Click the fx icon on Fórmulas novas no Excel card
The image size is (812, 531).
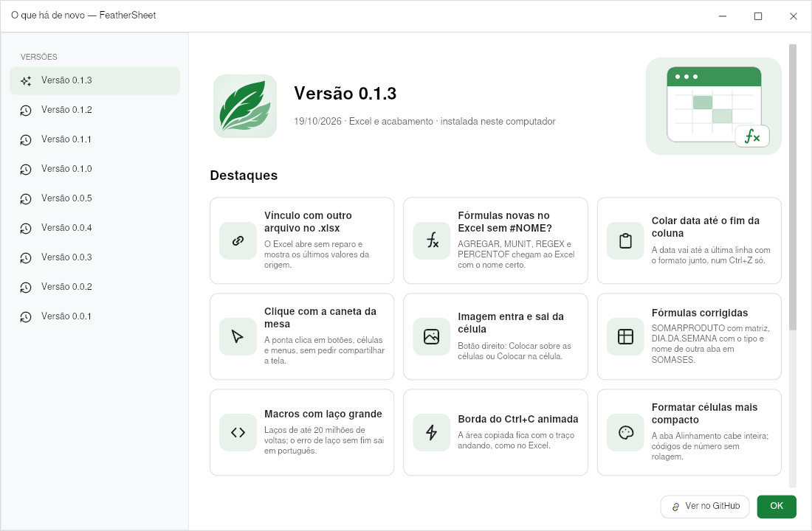(x=432, y=240)
